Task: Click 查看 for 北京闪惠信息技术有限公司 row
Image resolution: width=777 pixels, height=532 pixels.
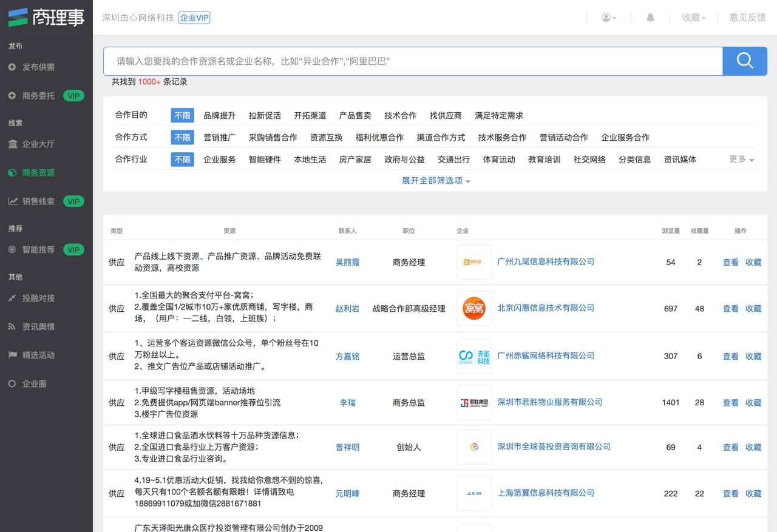Action: click(x=730, y=309)
